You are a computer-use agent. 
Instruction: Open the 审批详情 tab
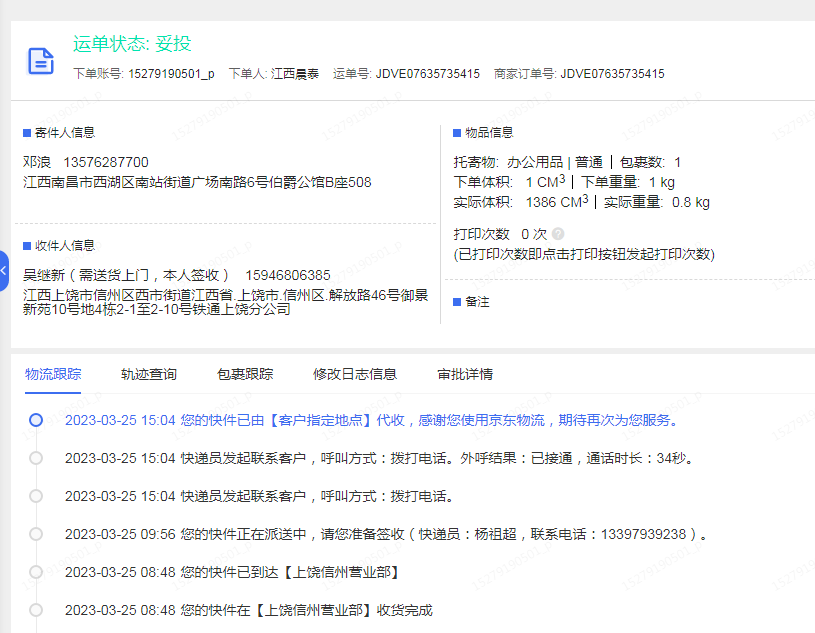coord(465,374)
